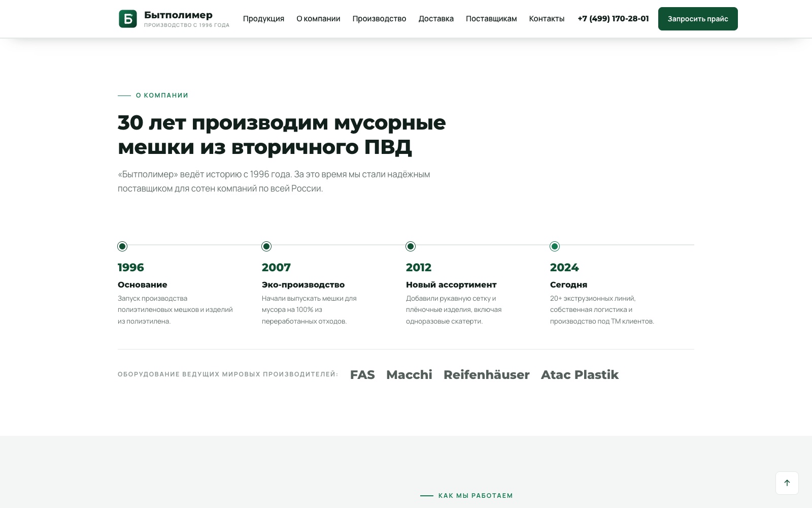This screenshot has height=508, width=812.
Task: Click the Основание heading
Action: click(x=143, y=284)
